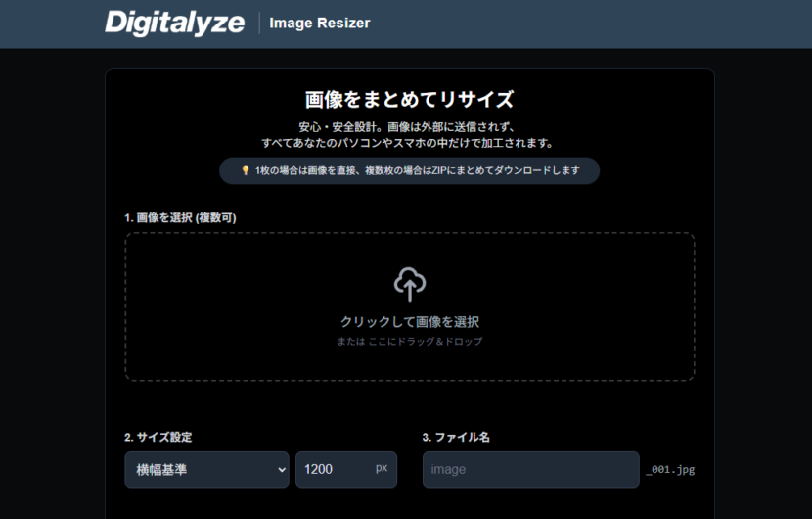Screen dimensions: 812x519
Task: Click the 1. 画像を選択 (複数可) label
Action: 180,217
